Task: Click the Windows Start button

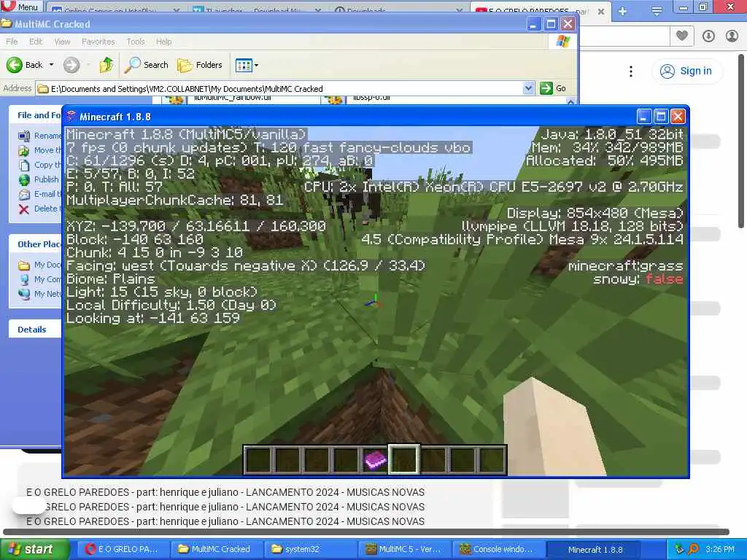Action: [x=34, y=549]
